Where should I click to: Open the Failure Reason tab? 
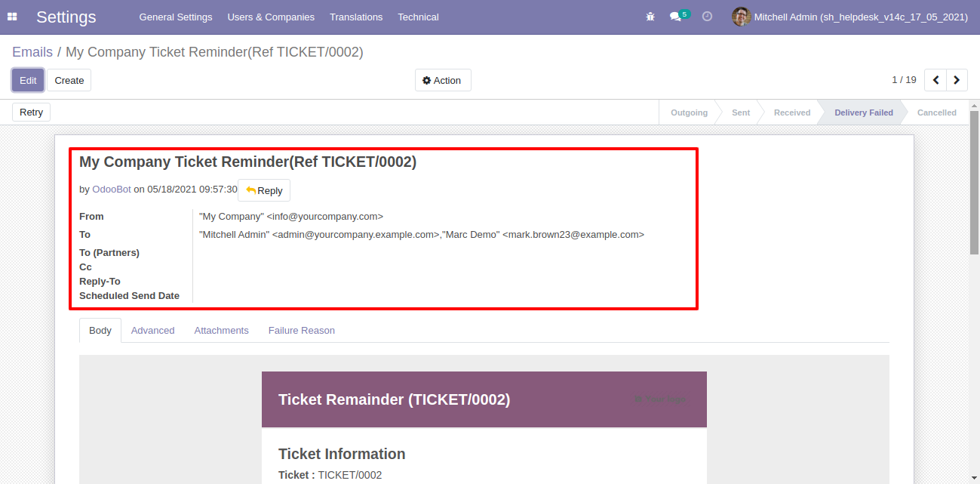[x=302, y=331]
